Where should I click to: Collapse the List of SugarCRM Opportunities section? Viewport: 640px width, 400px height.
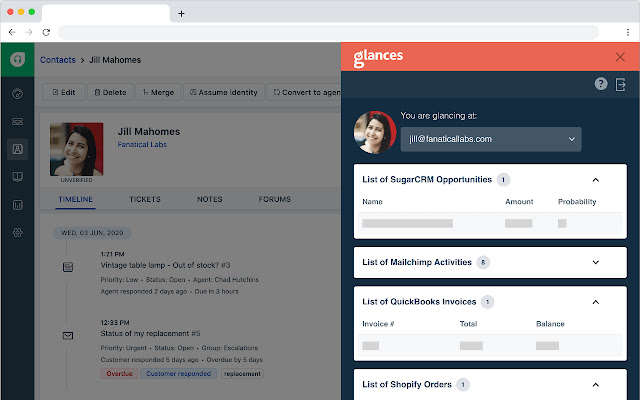(596, 180)
